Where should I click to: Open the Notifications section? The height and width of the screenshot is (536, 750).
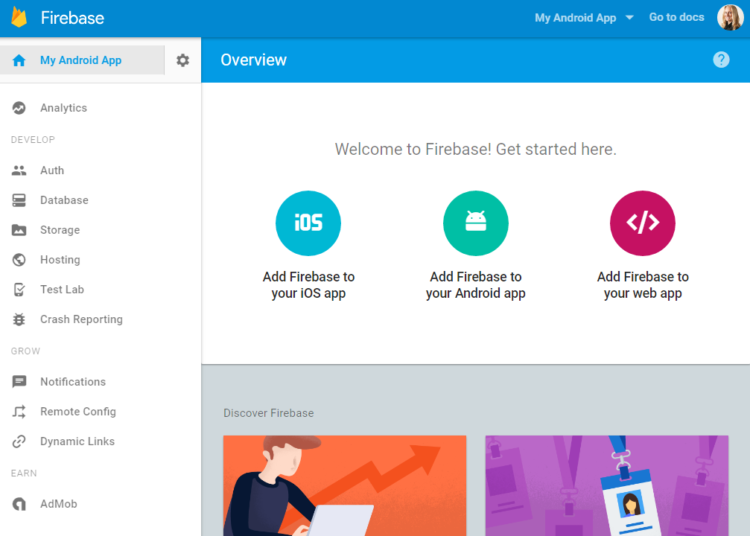click(73, 382)
